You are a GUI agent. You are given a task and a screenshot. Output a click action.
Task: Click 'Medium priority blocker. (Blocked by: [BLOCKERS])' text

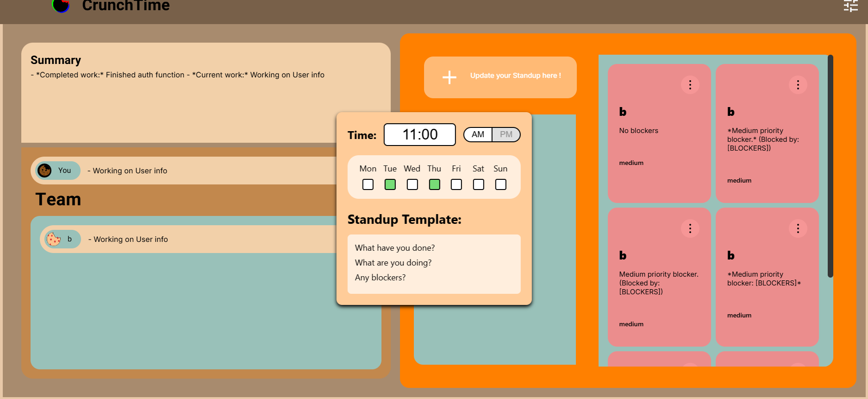658,283
